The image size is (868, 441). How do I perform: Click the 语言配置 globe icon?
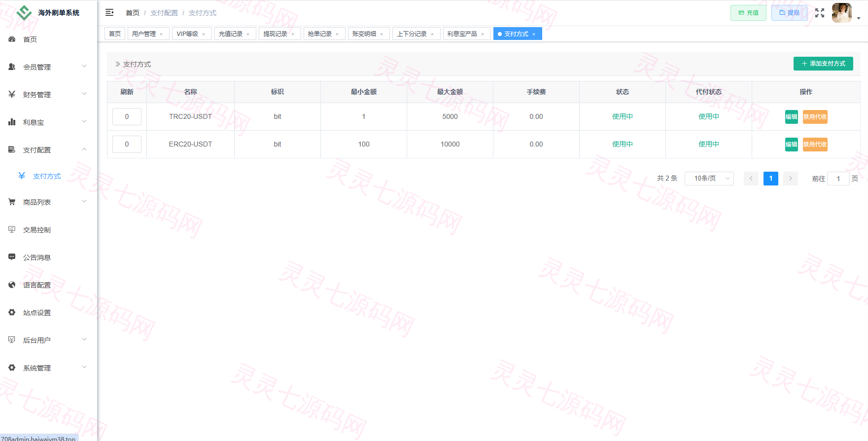coord(12,285)
